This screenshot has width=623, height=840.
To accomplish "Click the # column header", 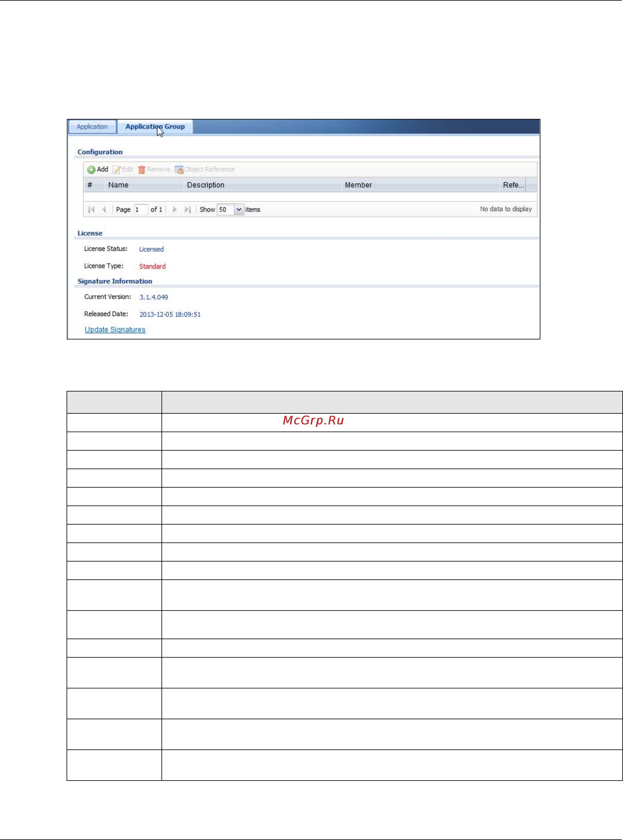I will [x=94, y=185].
